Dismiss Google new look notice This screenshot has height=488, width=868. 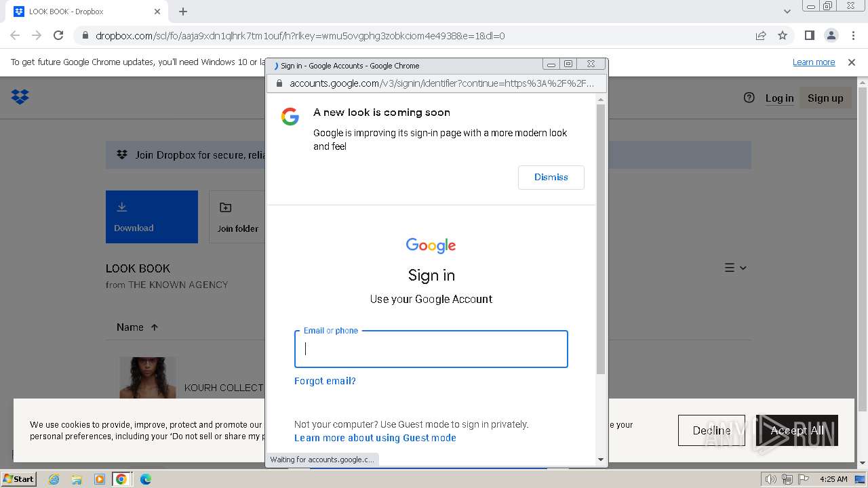coord(551,178)
